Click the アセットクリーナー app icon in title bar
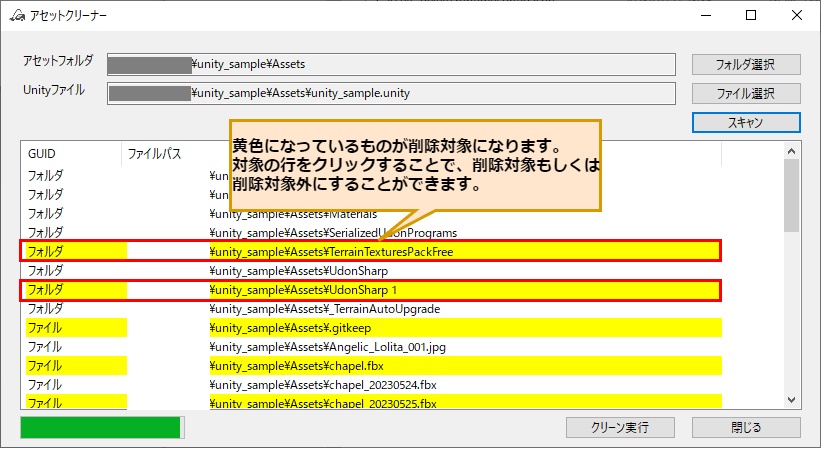822x449 pixels. click(x=17, y=15)
